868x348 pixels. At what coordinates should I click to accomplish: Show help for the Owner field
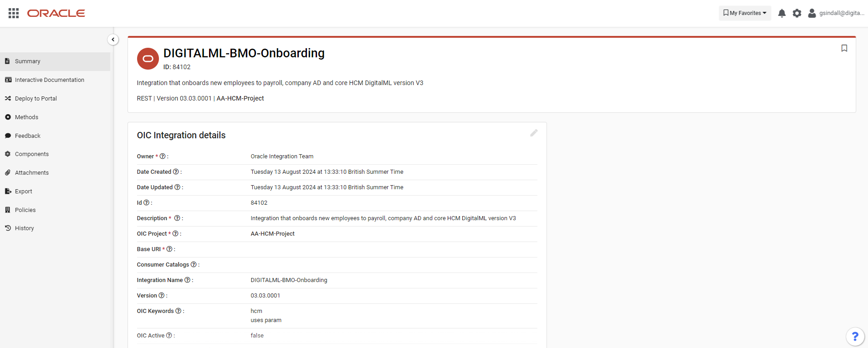163,156
